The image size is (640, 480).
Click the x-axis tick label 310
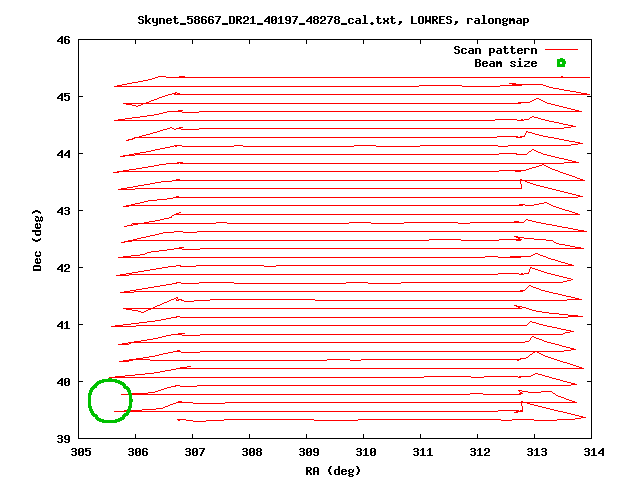click(x=366, y=452)
